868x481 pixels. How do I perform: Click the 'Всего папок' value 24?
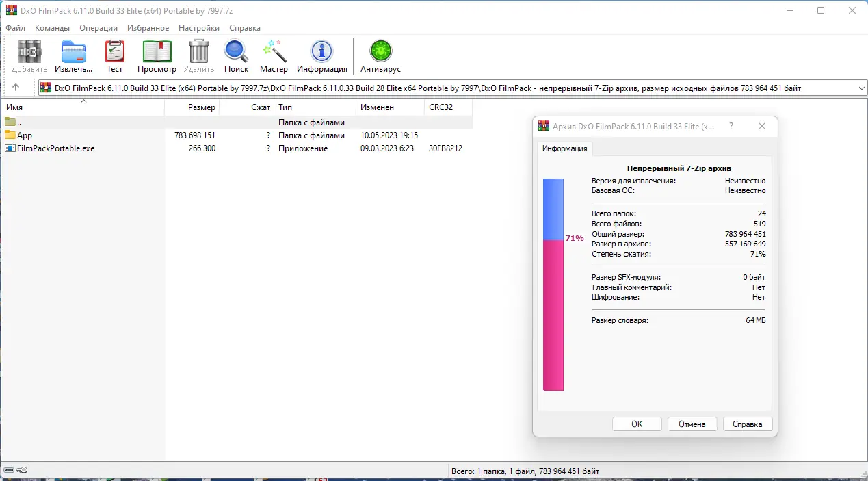tap(762, 213)
